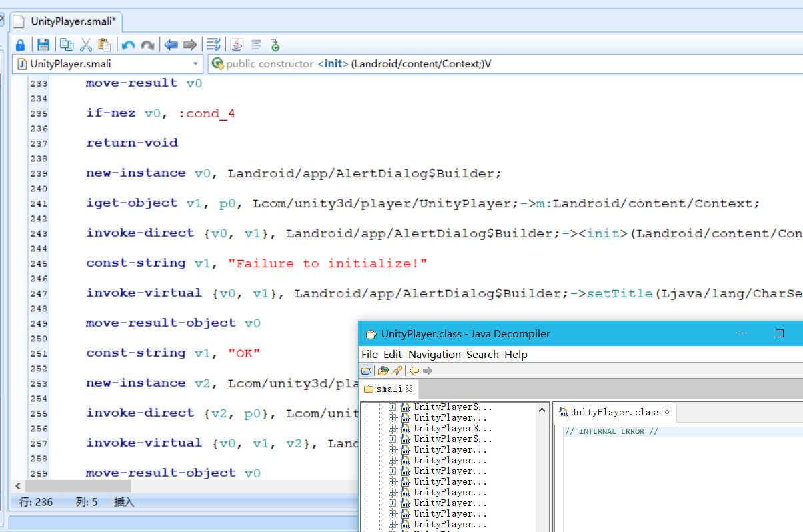
Task: Open the Navigation menu in Java Decompiler
Action: coord(434,354)
